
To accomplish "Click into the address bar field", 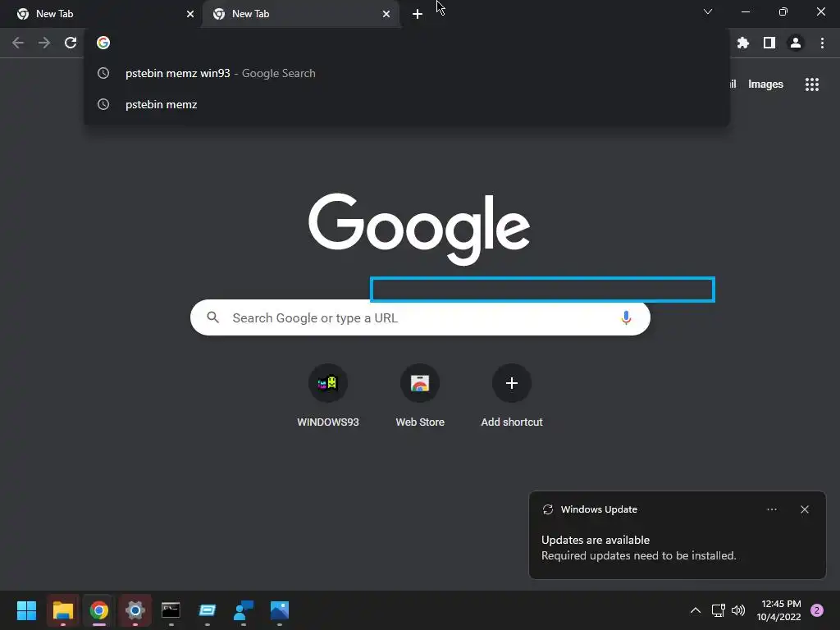I will pyautogui.click(x=407, y=43).
